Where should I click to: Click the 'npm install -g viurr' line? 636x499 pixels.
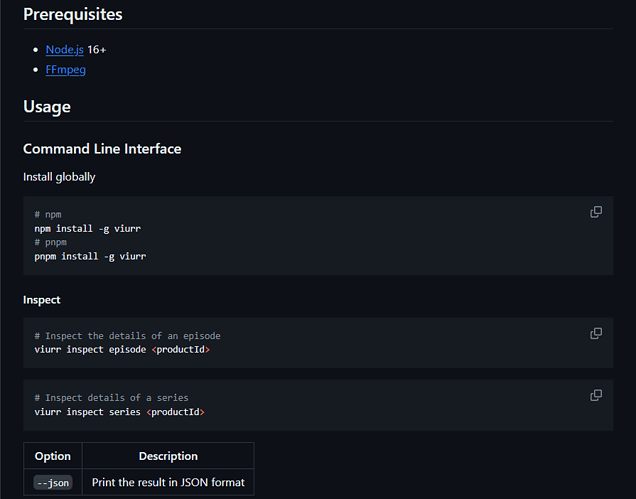[x=87, y=228]
